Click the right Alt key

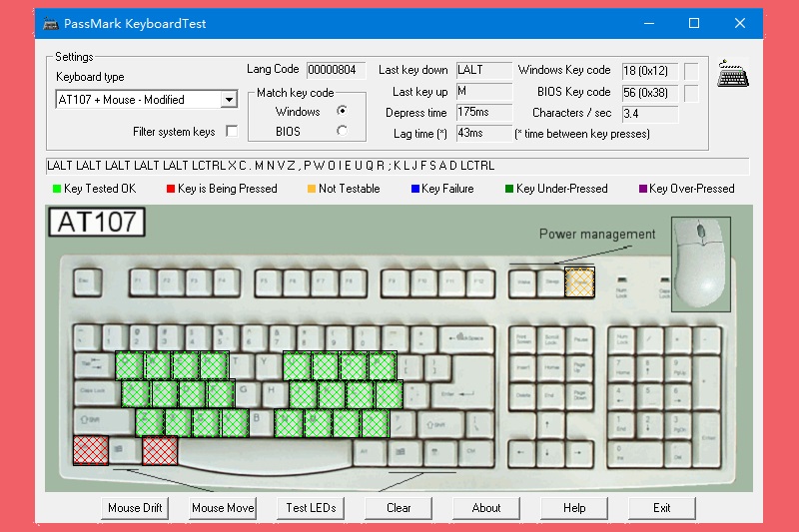point(369,451)
